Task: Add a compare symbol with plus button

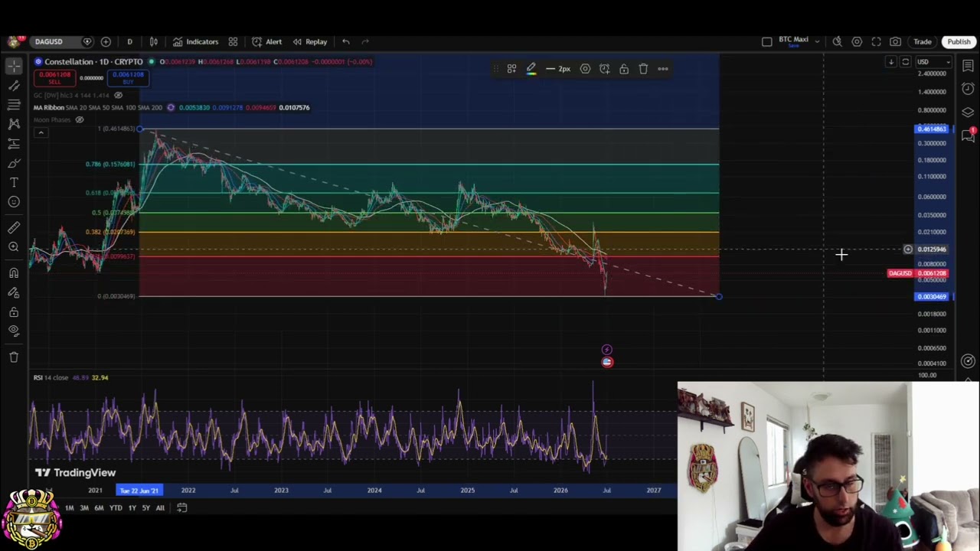Action: click(x=106, y=41)
